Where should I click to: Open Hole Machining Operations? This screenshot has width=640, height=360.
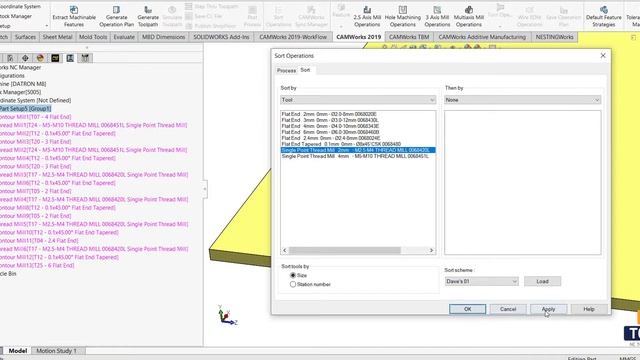pyautogui.click(x=402, y=16)
